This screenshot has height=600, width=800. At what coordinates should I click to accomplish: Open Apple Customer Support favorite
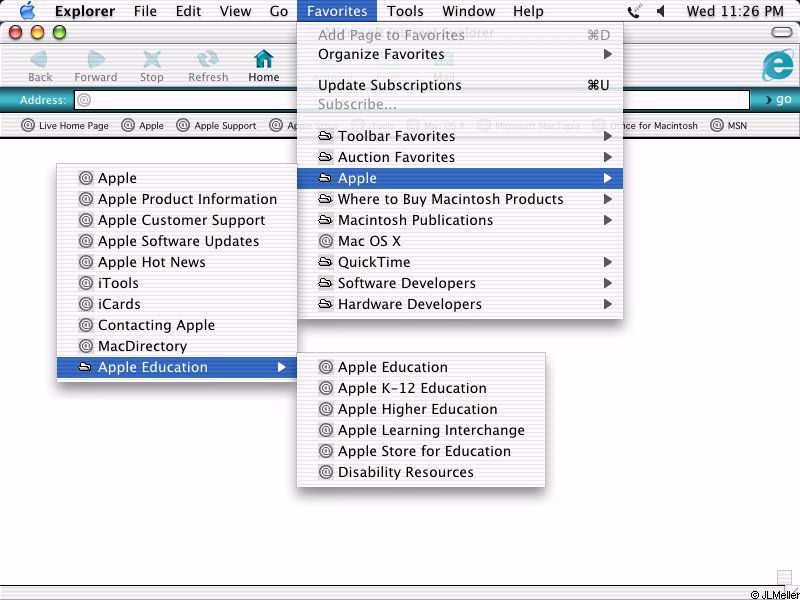point(177,220)
